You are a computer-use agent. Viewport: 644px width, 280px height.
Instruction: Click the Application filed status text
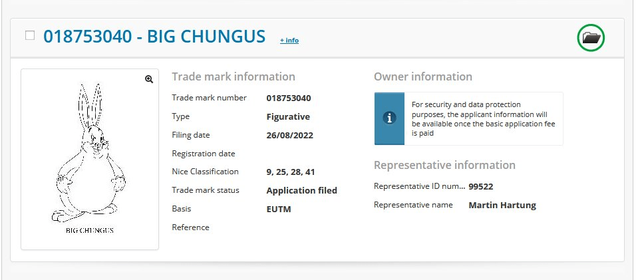pos(302,190)
